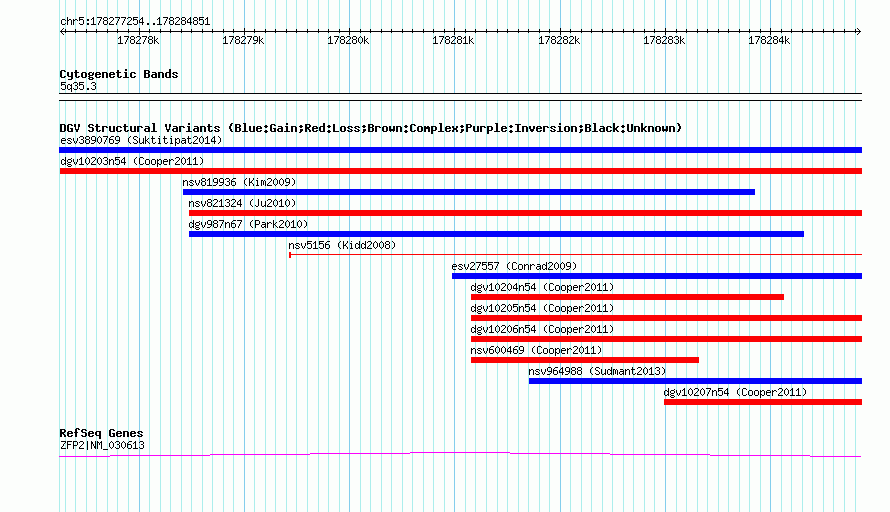Click the nsv5156 (Kidd2008) label
Image resolution: width=890 pixels, height=512 pixels.
[342, 245]
